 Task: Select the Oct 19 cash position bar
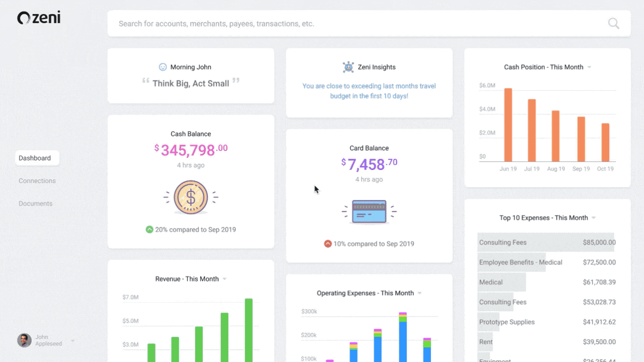point(605,142)
